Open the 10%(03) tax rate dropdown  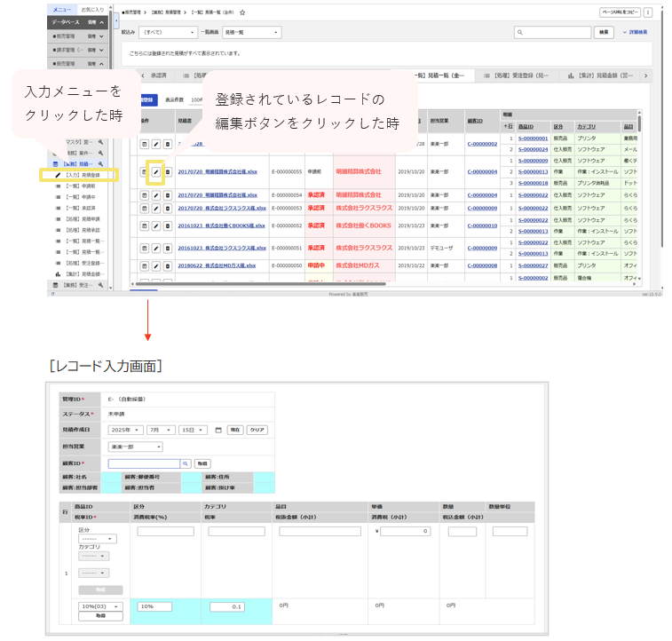pos(100,606)
